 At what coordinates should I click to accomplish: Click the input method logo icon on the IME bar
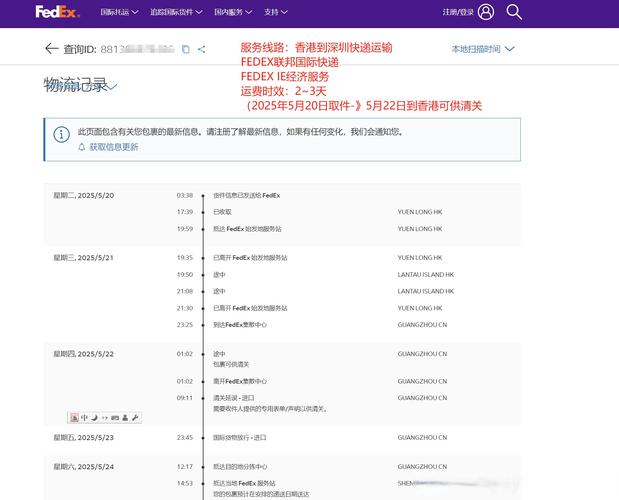click(x=74, y=418)
